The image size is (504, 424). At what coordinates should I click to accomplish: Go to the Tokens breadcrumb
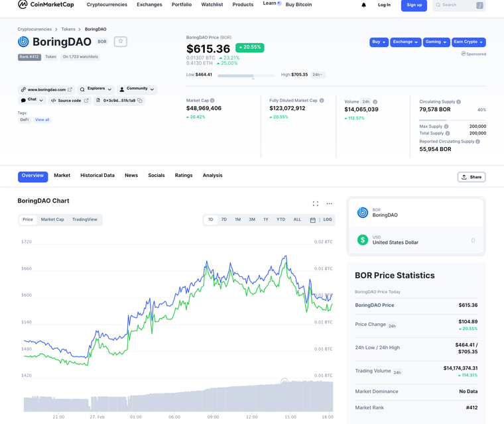(x=68, y=29)
